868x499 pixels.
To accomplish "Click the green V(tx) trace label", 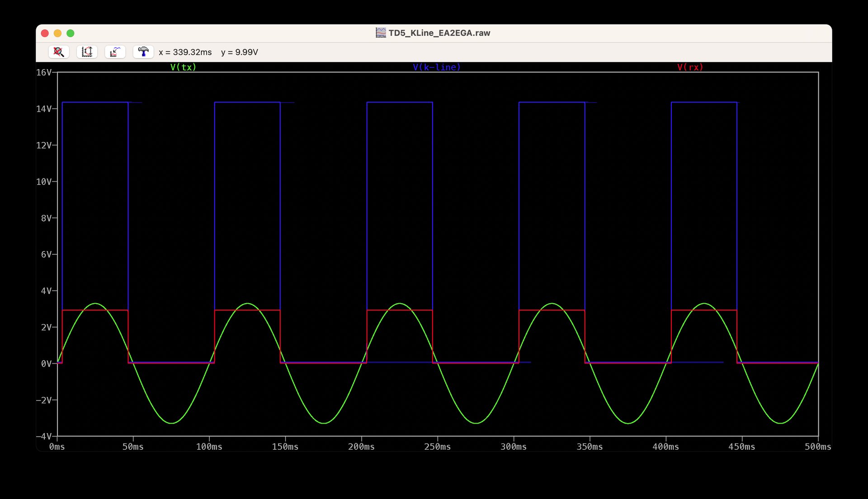I will (183, 67).
